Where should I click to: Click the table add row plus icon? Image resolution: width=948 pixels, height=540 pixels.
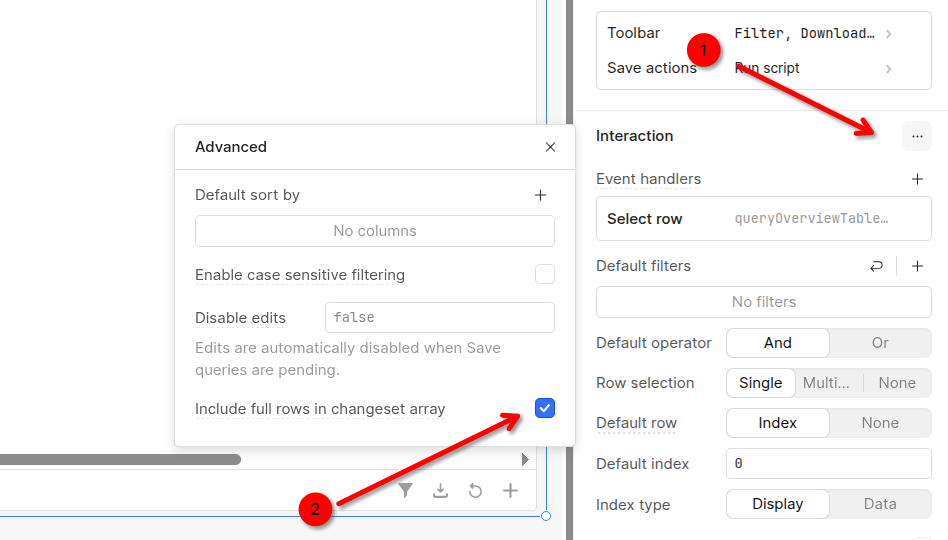point(510,490)
